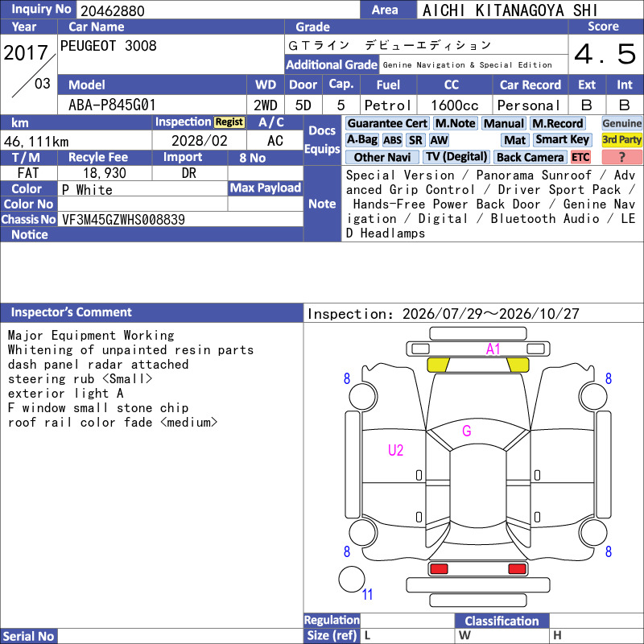This screenshot has width=644, height=644.
Task: Click the transmission value FAT
Action: coord(28,173)
